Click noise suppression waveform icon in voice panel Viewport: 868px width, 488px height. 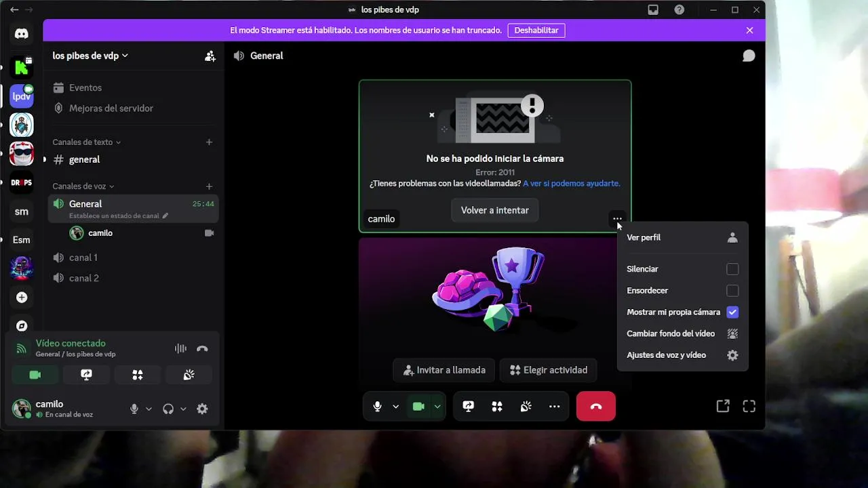(x=180, y=348)
